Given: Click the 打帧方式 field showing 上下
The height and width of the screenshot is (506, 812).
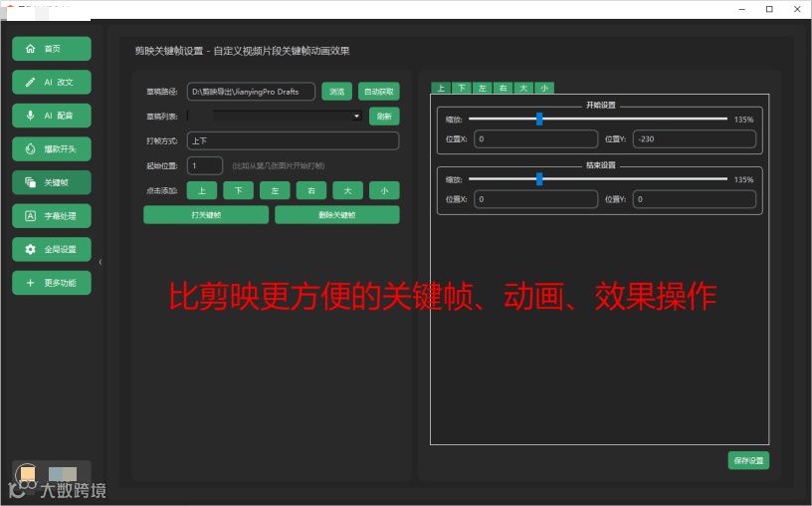Looking at the screenshot, I should (x=293, y=141).
